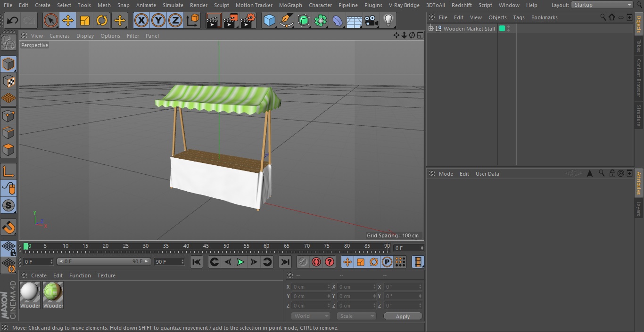The height and width of the screenshot is (332, 644).
Task: Select the white Wooden material thumbnail
Action: click(x=30, y=292)
